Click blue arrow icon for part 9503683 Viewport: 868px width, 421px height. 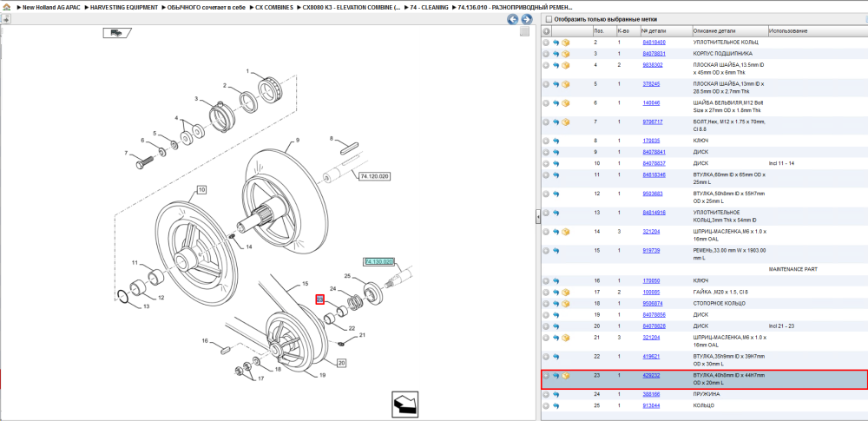pyautogui.click(x=556, y=194)
